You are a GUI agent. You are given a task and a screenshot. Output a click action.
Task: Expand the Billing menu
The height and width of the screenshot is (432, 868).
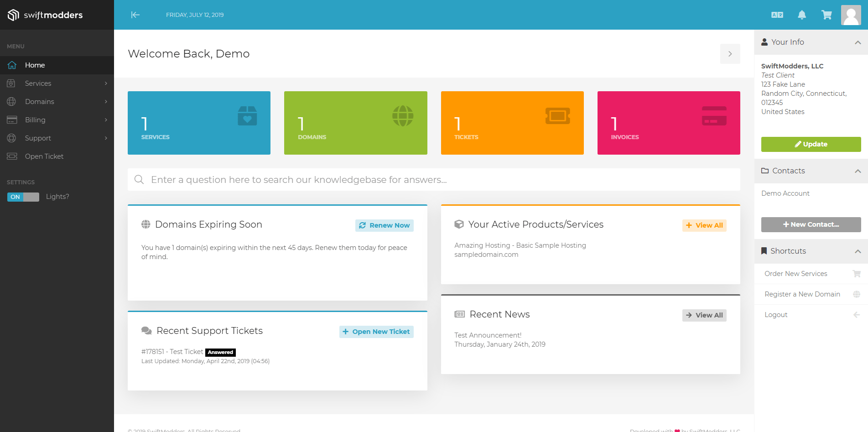pyautogui.click(x=35, y=120)
